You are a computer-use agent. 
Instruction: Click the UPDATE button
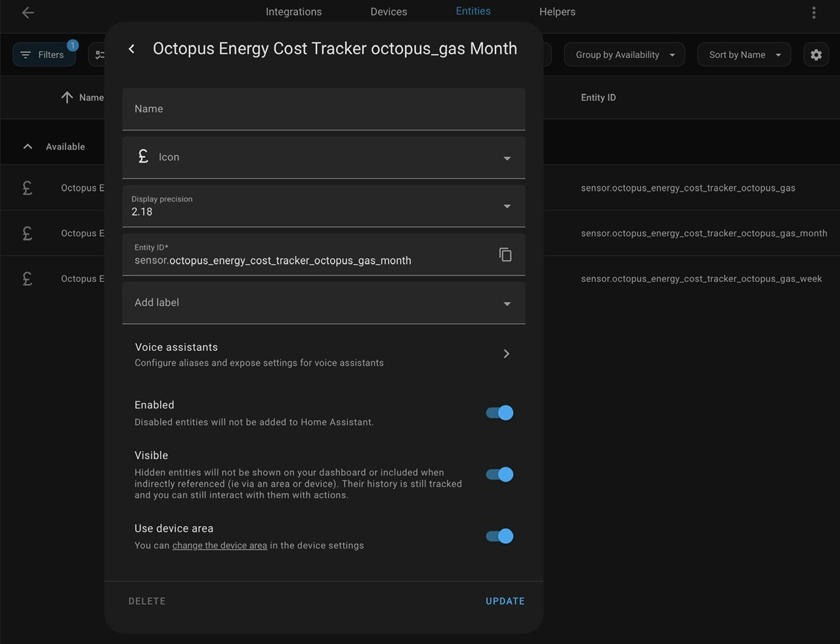point(505,601)
